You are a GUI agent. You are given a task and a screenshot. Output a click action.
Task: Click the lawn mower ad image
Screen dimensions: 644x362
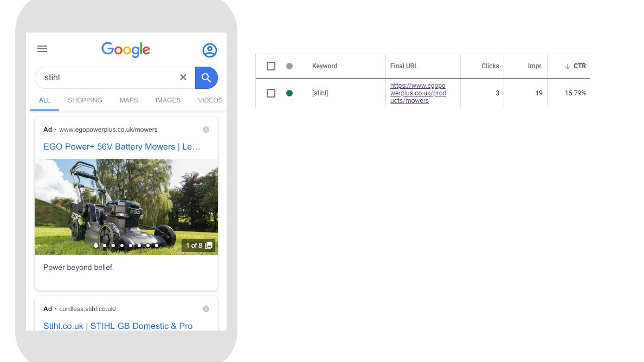[x=126, y=207]
